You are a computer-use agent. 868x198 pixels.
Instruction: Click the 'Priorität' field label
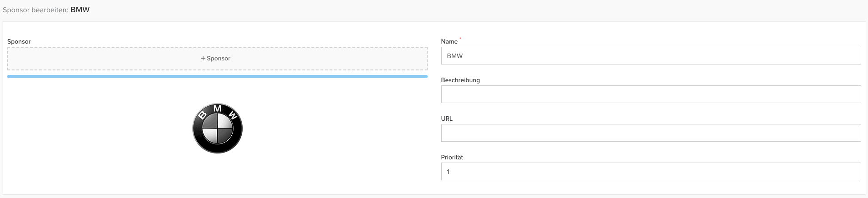pyautogui.click(x=452, y=158)
